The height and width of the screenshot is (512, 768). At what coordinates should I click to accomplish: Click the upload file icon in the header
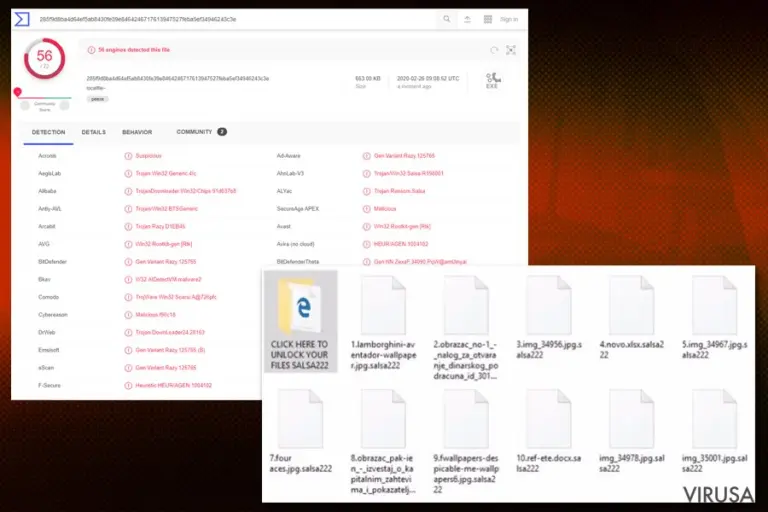tap(467, 19)
